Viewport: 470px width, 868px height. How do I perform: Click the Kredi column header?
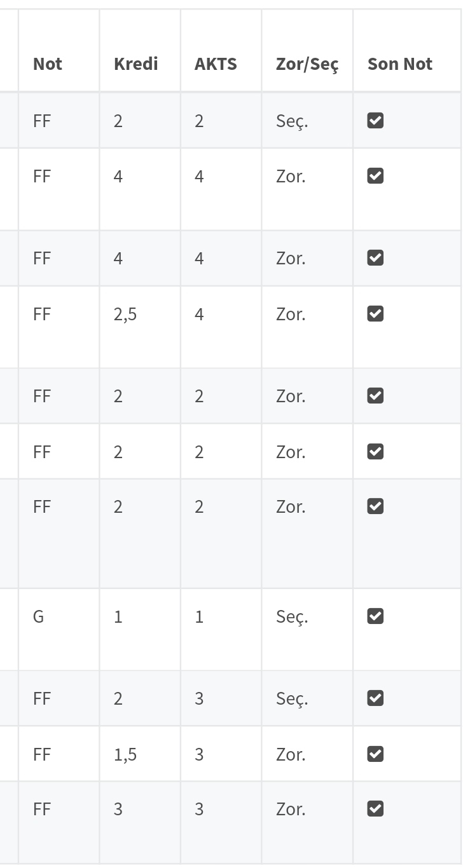[x=135, y=64]
